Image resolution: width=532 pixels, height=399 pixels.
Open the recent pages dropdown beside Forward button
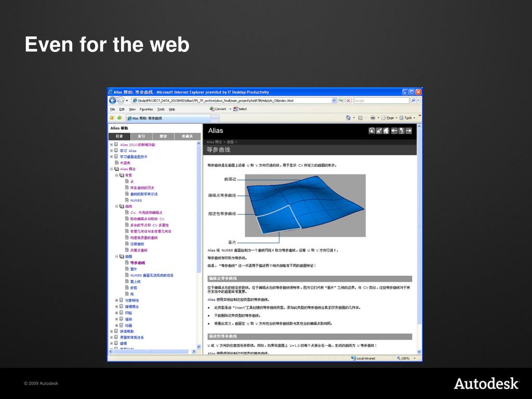click(127, 100)
